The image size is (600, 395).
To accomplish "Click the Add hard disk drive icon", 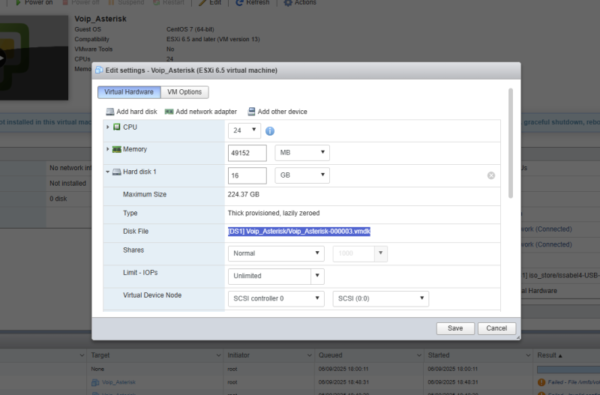I will click(x=110, y=112).
